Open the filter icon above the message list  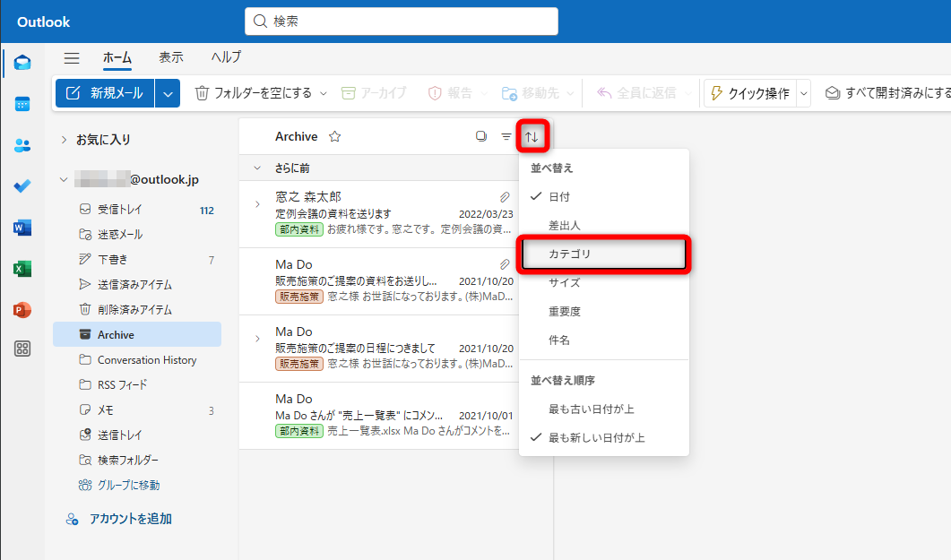506,136
